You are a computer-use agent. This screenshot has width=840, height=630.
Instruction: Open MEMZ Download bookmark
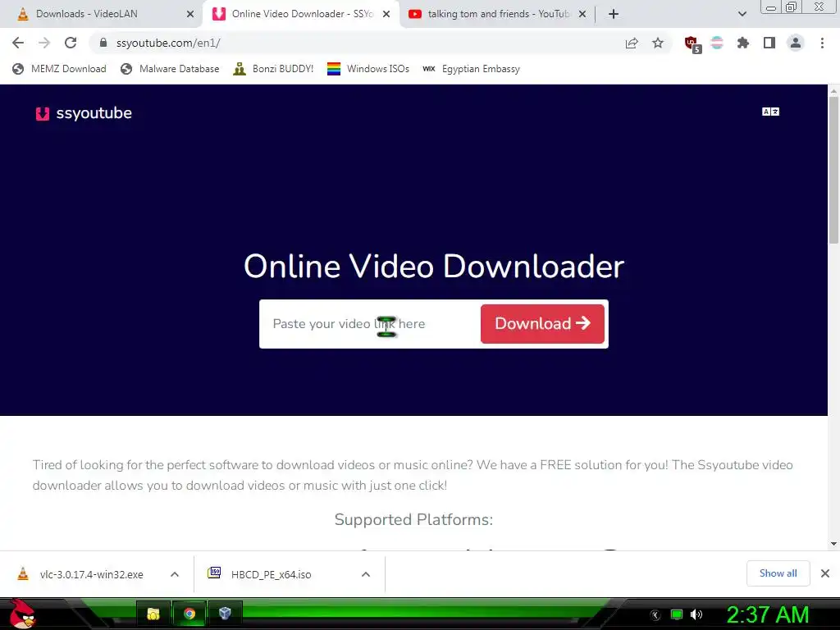[x=59, y=69]
